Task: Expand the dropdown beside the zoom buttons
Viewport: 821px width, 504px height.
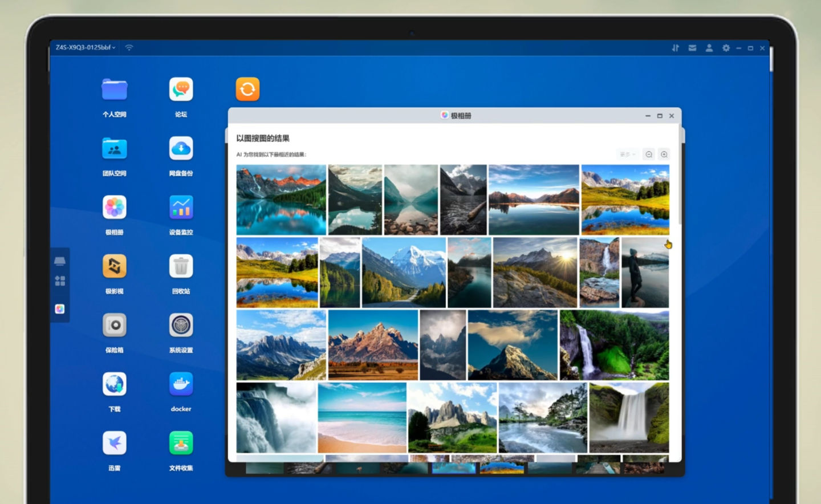Action: pyautogui.click(x=627, y=155)
